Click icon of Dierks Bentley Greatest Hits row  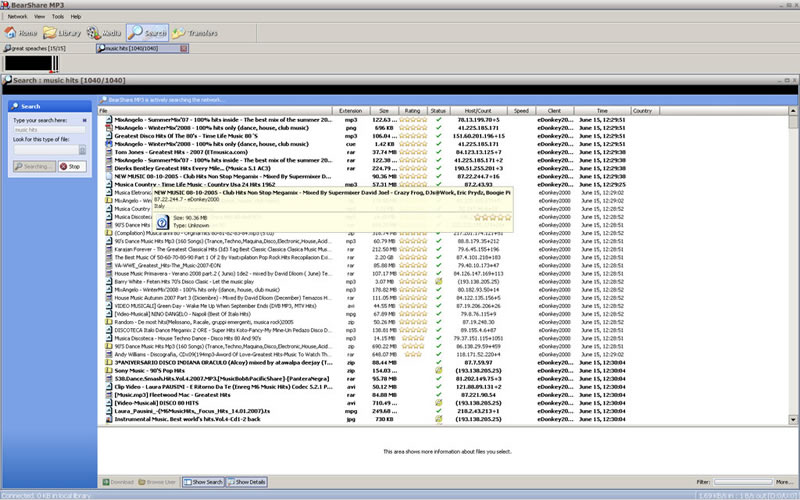coord(109,168)
